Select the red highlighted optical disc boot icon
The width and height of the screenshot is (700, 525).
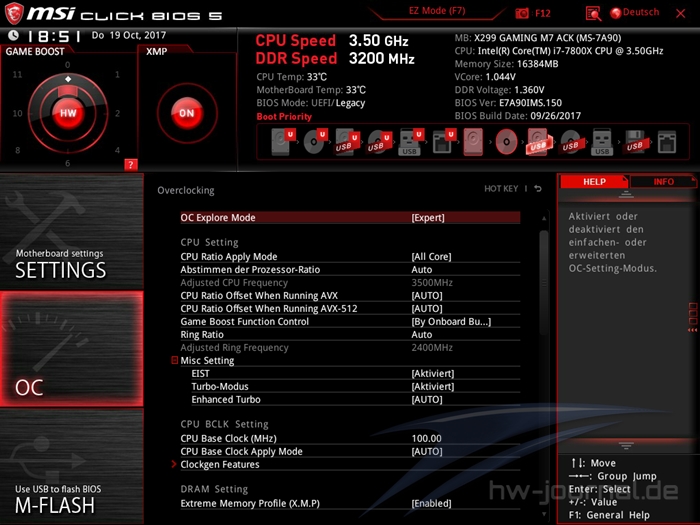pos(506,142)
